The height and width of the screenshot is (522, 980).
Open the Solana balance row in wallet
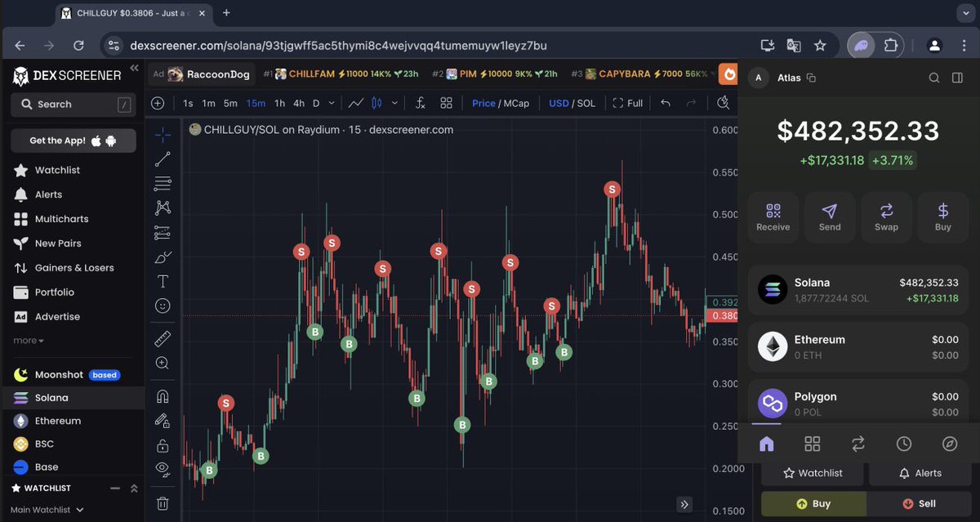pyautogui.click(x=858, y=290)
